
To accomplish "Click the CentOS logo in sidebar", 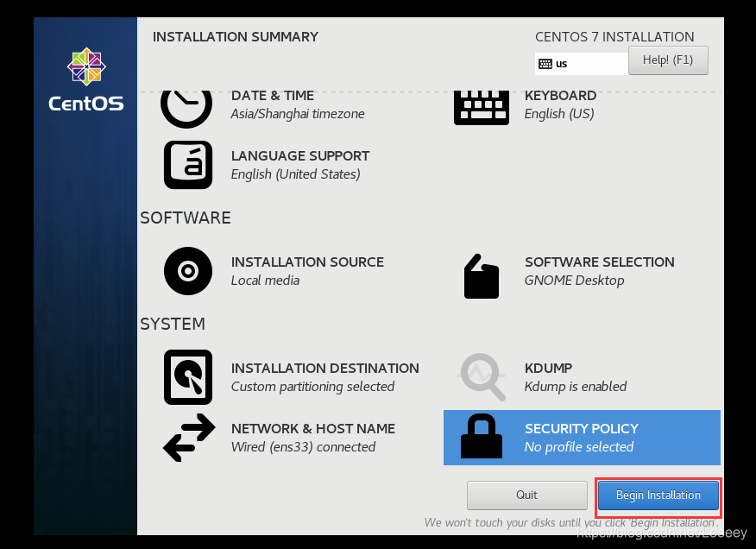I will (x=86, y=80).
